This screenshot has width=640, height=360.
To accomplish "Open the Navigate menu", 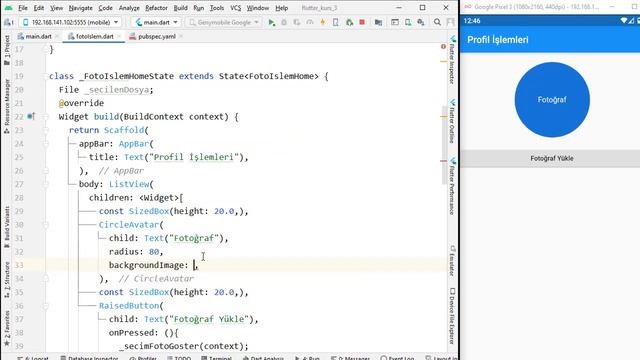I will pyautogui.click(x=80, y=8).
